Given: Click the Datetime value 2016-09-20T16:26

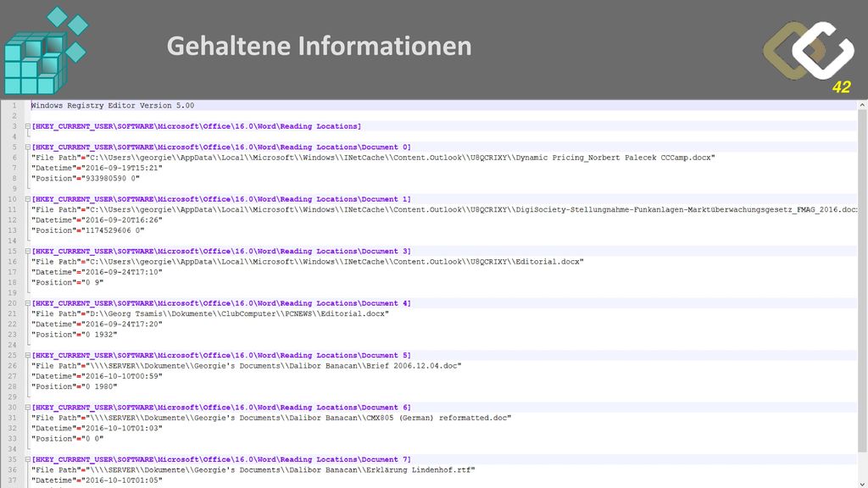Looking at the screenshot, I should point(122,220).
